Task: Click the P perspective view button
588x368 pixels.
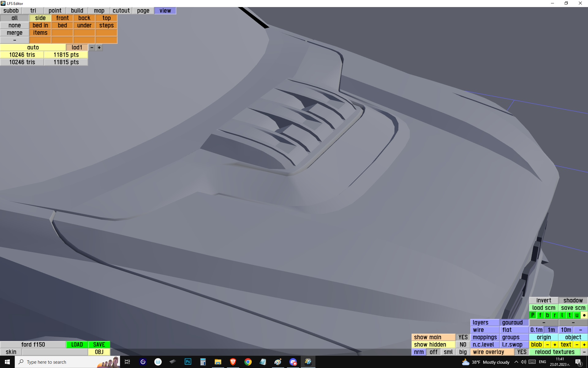Action: 533,315
